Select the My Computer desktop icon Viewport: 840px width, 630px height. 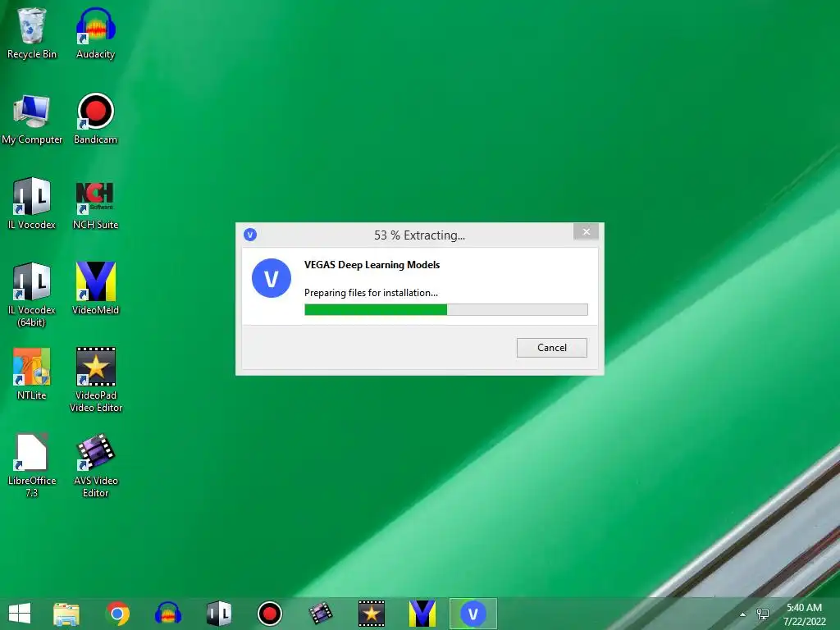[32, 119]
